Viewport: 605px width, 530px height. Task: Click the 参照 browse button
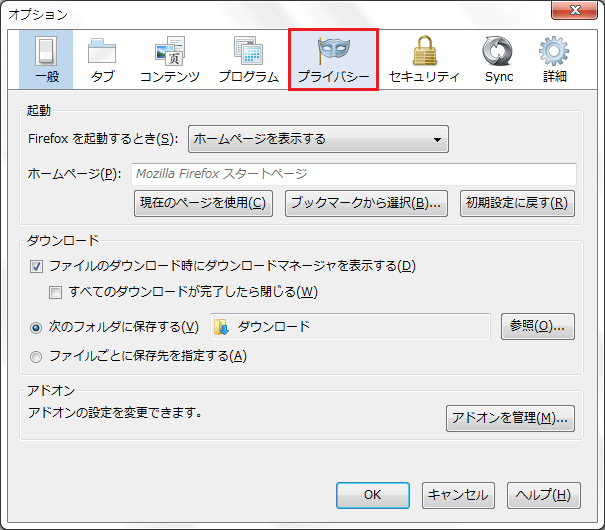pos(537,326)
